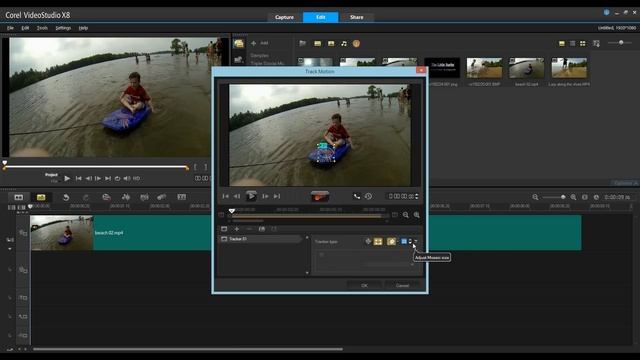Select the Edit tab
The image size is (640, 360).
(x=320, y=17)
